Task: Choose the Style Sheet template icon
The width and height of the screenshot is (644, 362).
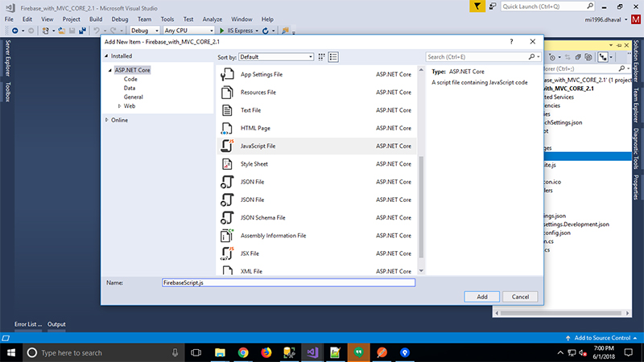Action: point(226,163)
